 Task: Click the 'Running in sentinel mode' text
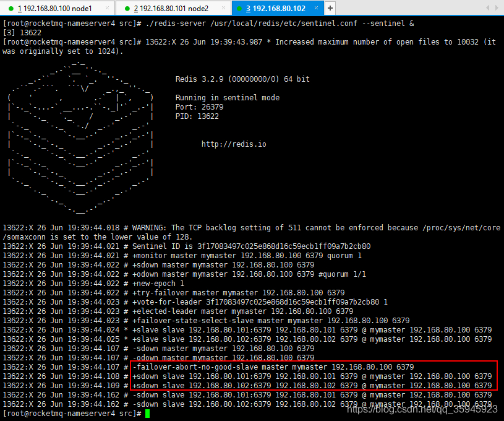point(227,98)
